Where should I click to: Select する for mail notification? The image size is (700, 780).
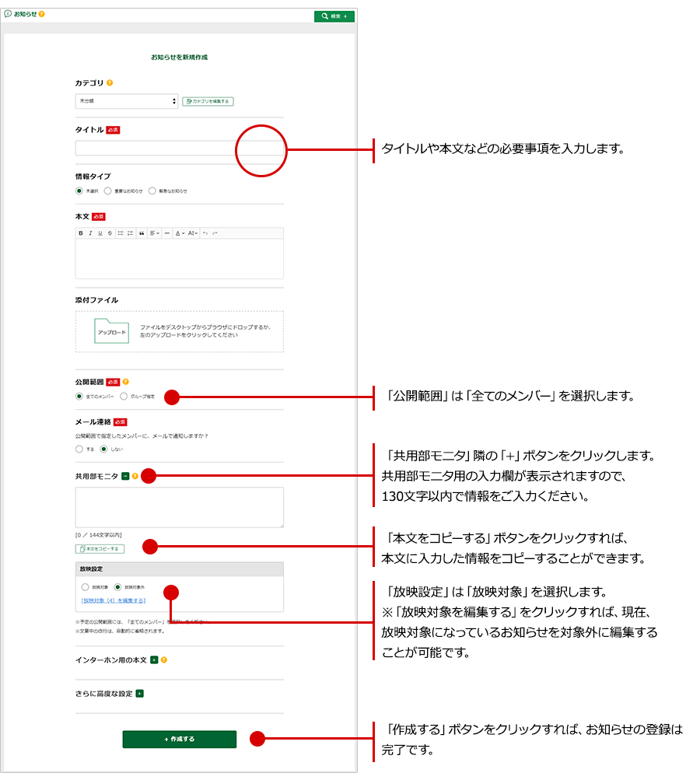pos(79,449)
